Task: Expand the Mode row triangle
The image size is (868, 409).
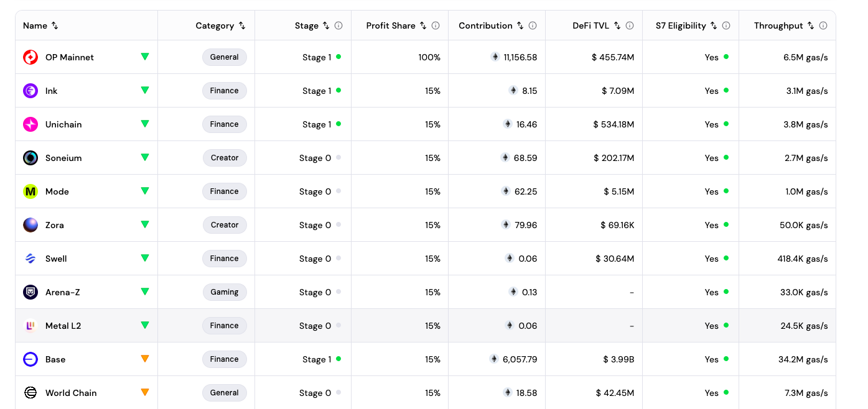Action: (x=145, y=191)
